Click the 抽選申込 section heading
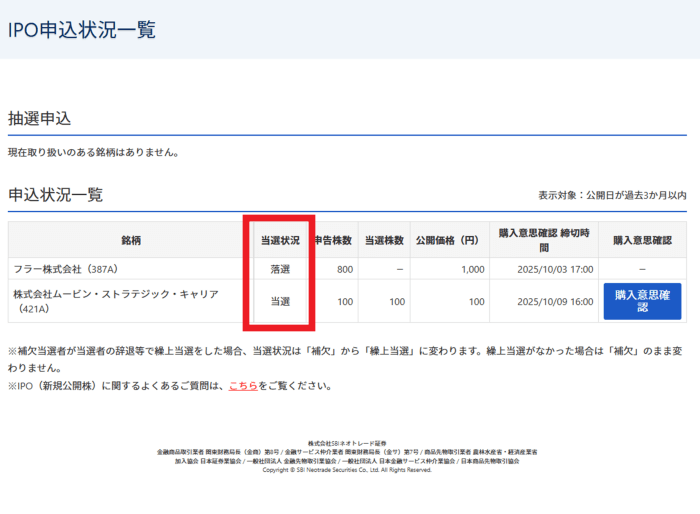Image resolution: width=700 pixels, height=514 pixels. 40,118
